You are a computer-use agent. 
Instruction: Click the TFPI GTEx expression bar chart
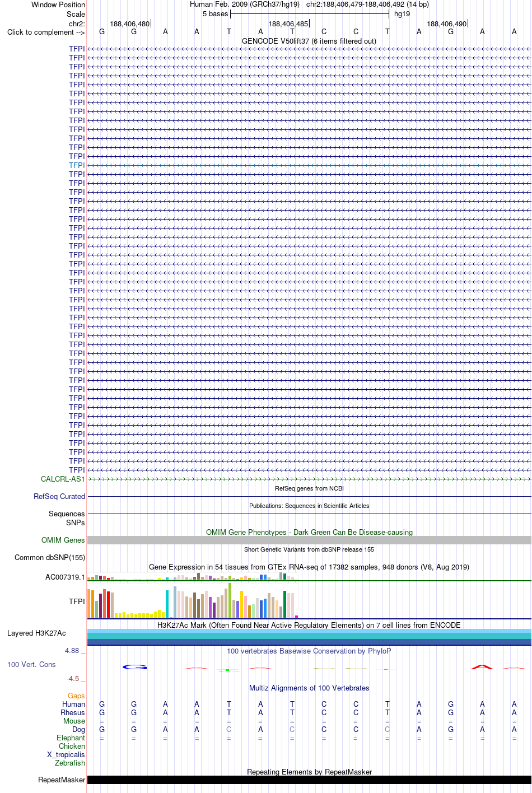click(x=193, y=601)
